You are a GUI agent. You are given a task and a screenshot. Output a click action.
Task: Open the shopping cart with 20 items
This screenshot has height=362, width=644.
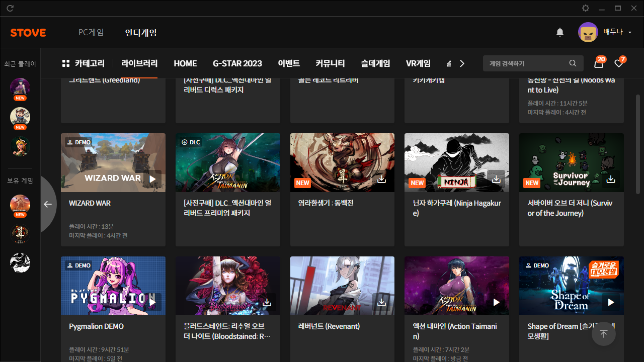click(599, 63)
